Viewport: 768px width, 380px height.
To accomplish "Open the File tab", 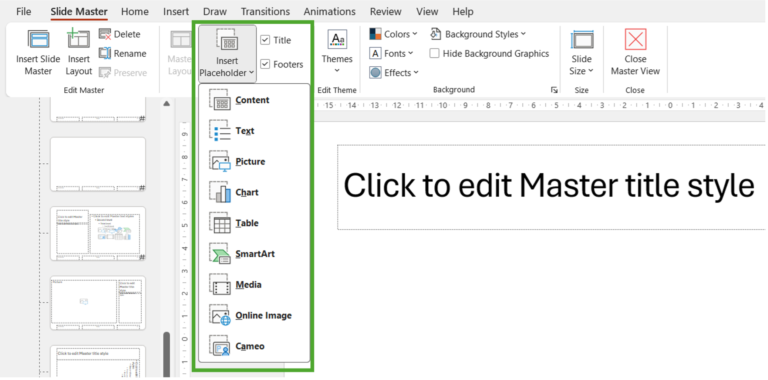I will pos(24,11).
